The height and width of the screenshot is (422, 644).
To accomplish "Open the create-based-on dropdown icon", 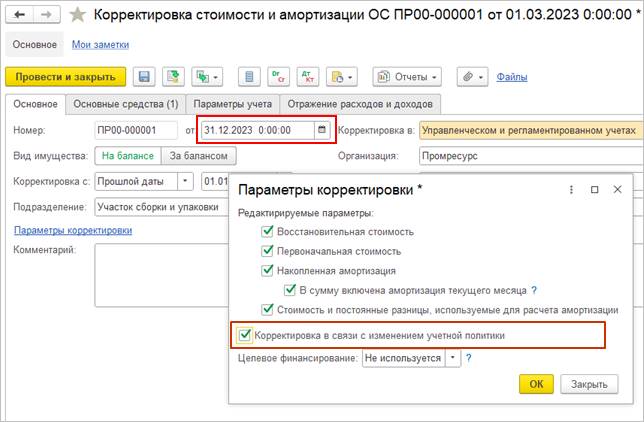I will 207,77.
